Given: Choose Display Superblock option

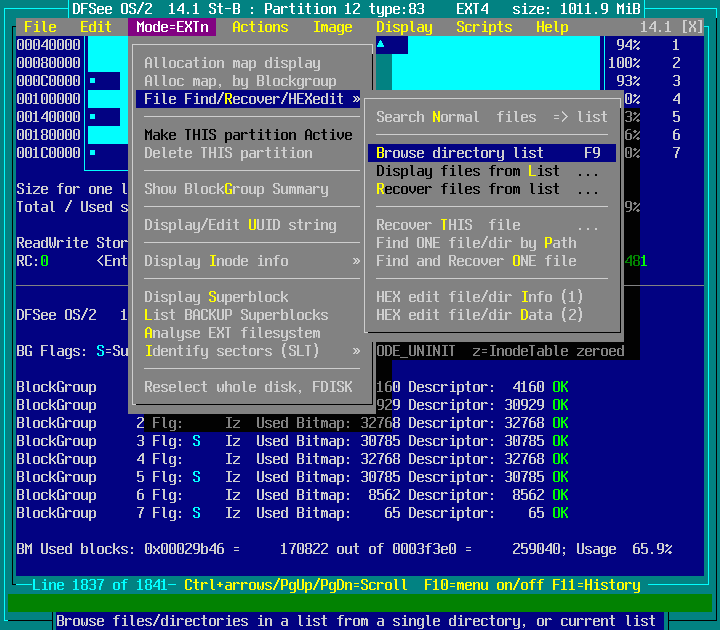Looking at the screenshot, I should [x=216, y=297].
